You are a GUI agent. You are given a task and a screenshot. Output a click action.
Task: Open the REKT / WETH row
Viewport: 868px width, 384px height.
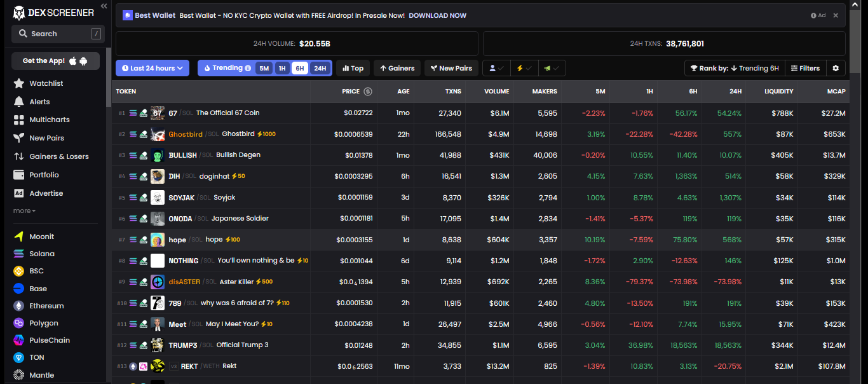480,366
